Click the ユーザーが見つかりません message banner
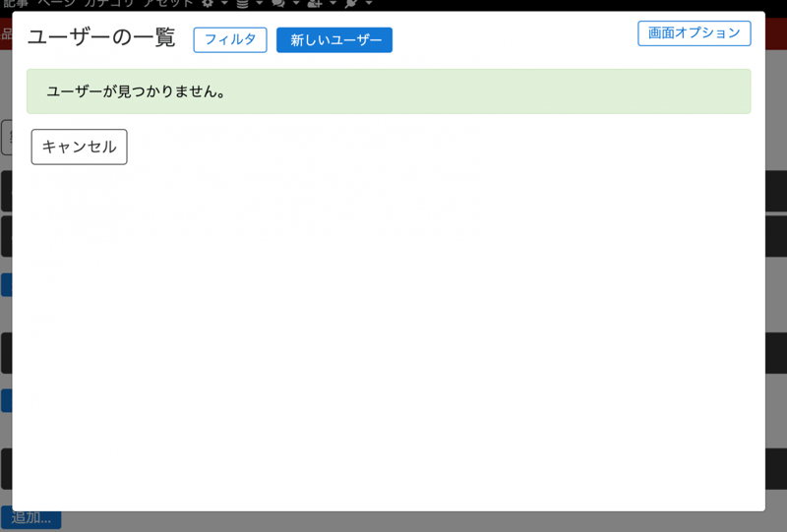This screenshot has height=532, width=787. point(388,91)
